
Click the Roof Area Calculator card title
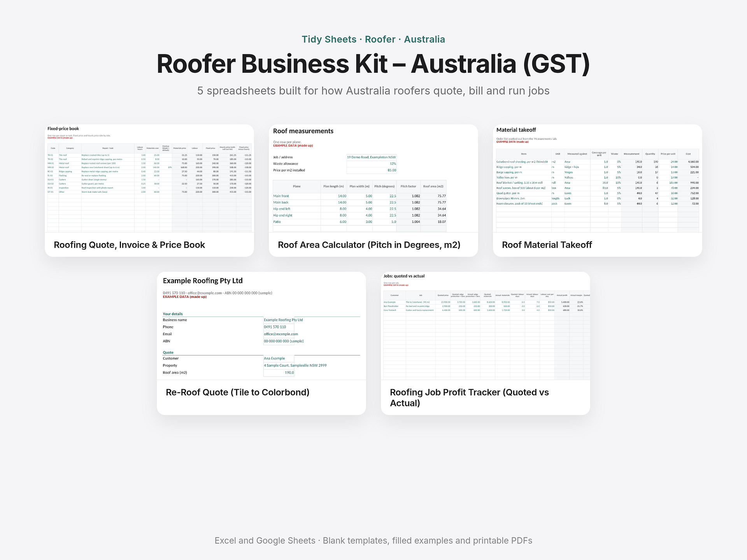pyautogui.click(x=369, y=245)
